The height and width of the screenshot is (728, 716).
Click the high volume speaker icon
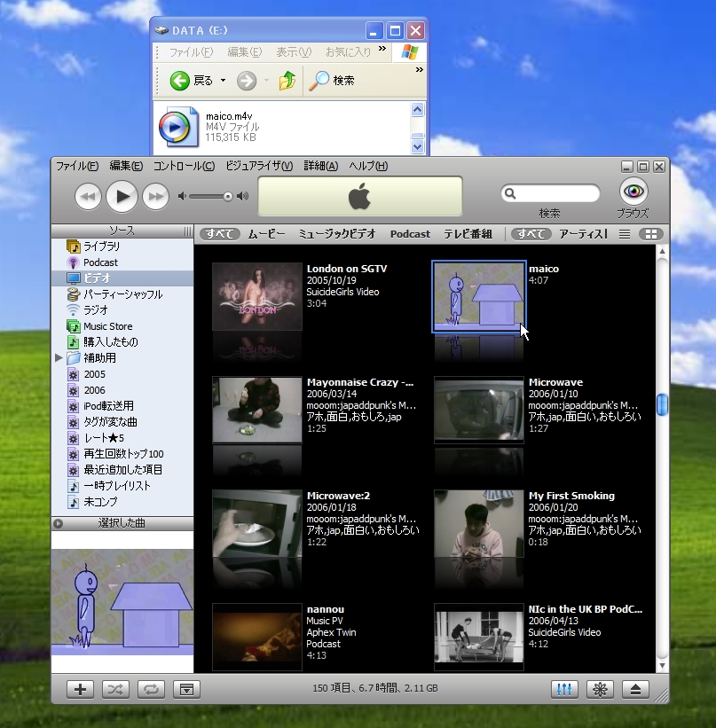coord(242,196)
